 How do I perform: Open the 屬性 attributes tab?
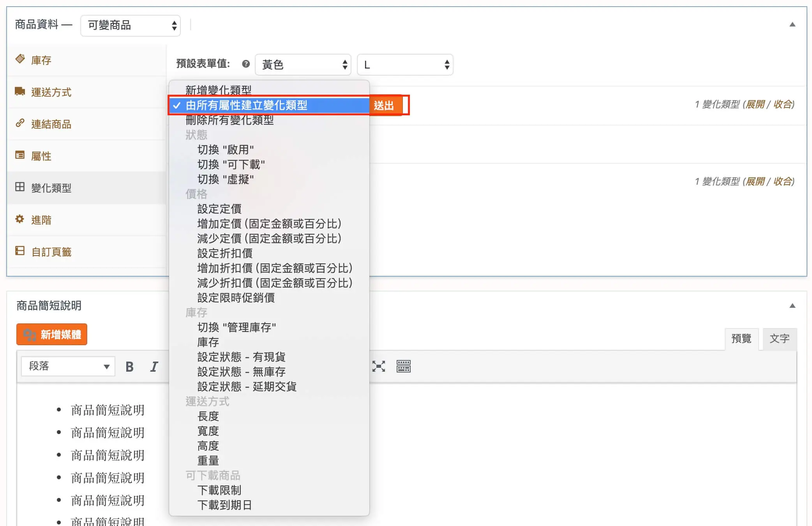click(86, 156)
